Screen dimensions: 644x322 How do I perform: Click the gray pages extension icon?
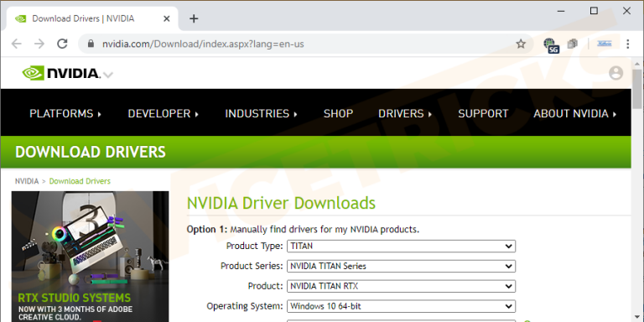coord(573,44)
